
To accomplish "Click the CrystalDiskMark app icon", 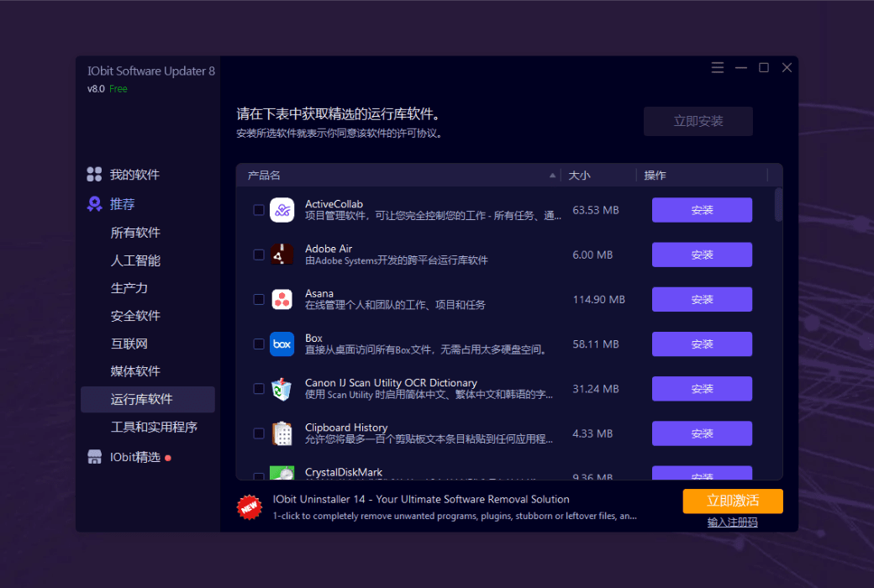I will pos(282,473).
